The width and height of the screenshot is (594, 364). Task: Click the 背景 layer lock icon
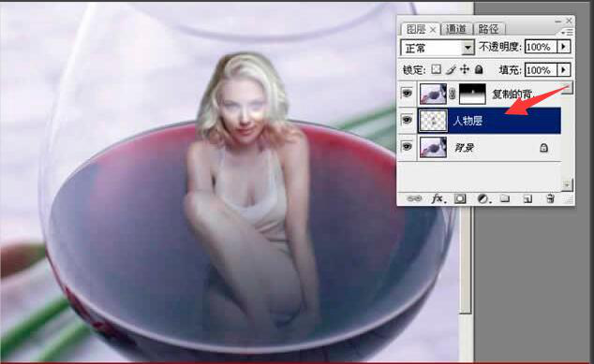coord(543,148)
